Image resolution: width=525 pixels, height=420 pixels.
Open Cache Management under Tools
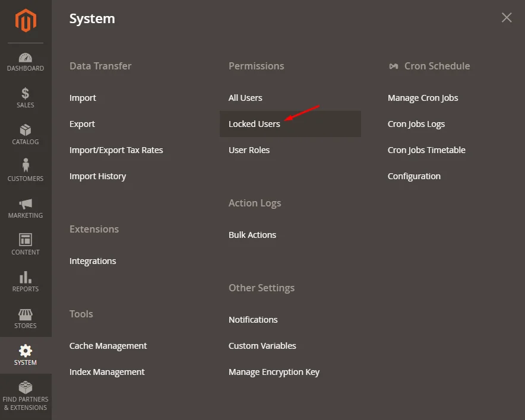tap(108, 346)
